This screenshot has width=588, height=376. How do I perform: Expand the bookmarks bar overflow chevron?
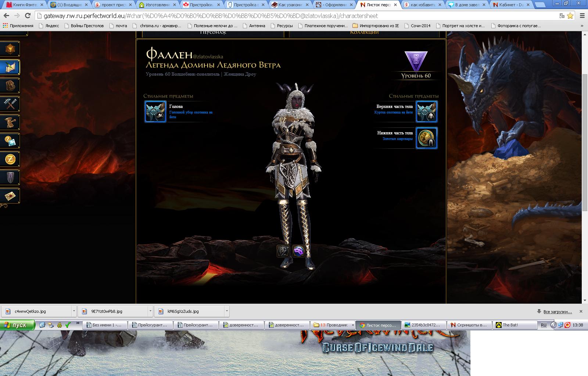pos(582,26)
